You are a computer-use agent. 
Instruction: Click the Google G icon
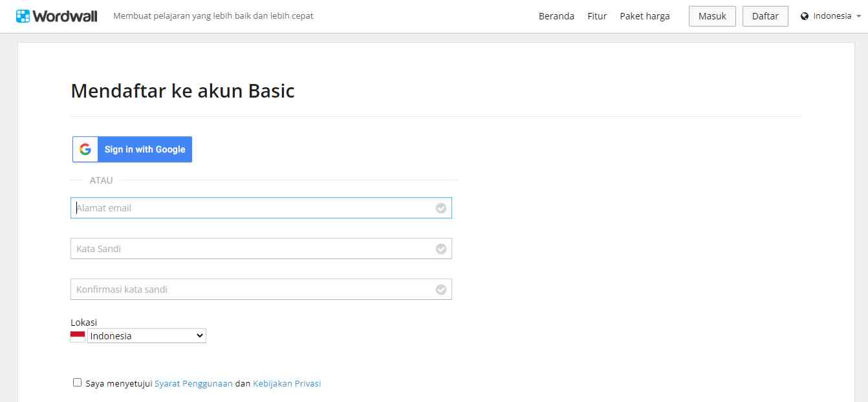click(85, 149)
